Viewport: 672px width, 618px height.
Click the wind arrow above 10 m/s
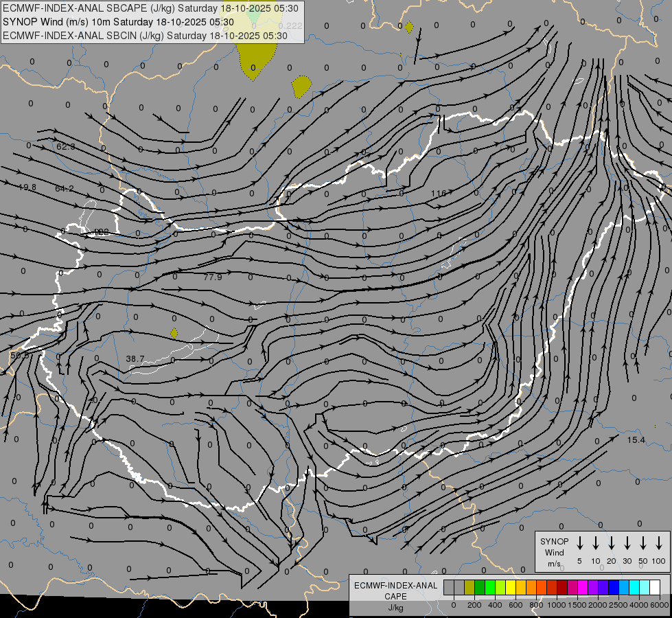coord(596,543)
